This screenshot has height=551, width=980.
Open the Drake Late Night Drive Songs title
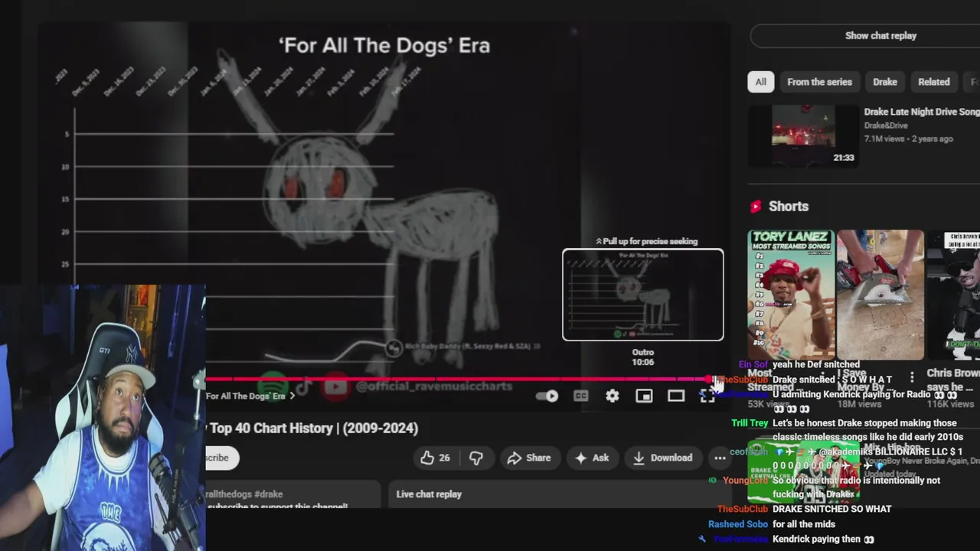[x=922, y=112]
